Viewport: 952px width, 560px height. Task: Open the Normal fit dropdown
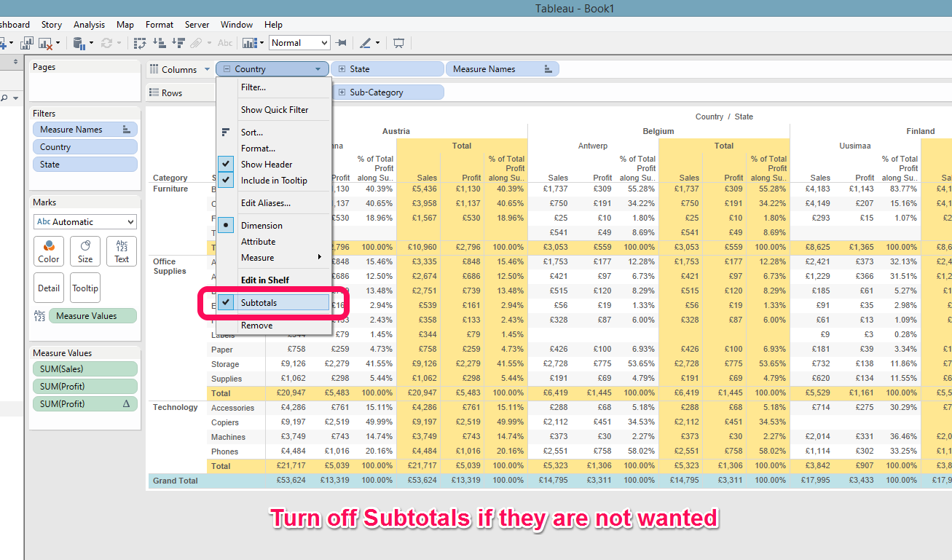click(x=324, y=43)
